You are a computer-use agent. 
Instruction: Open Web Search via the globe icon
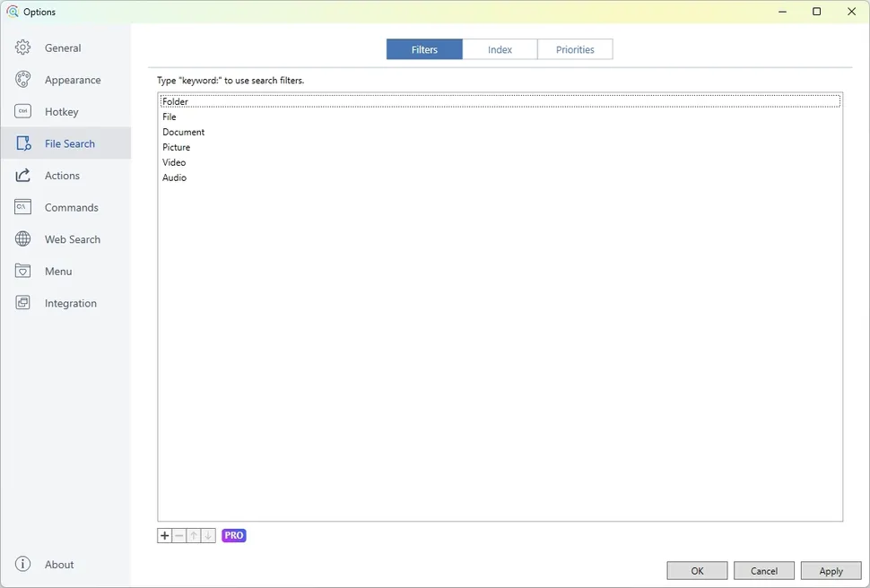[x=22, y=238]
